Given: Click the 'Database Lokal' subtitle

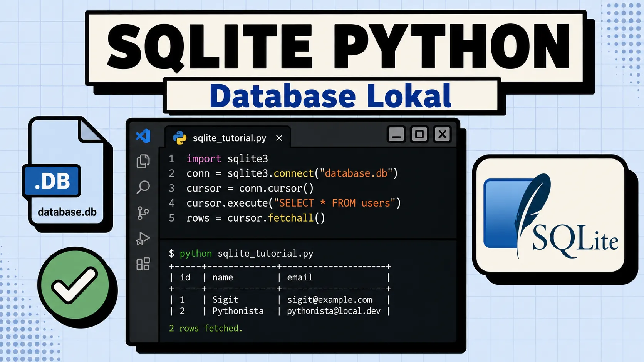Looking at the screenshot, I should tap(330, 96).
